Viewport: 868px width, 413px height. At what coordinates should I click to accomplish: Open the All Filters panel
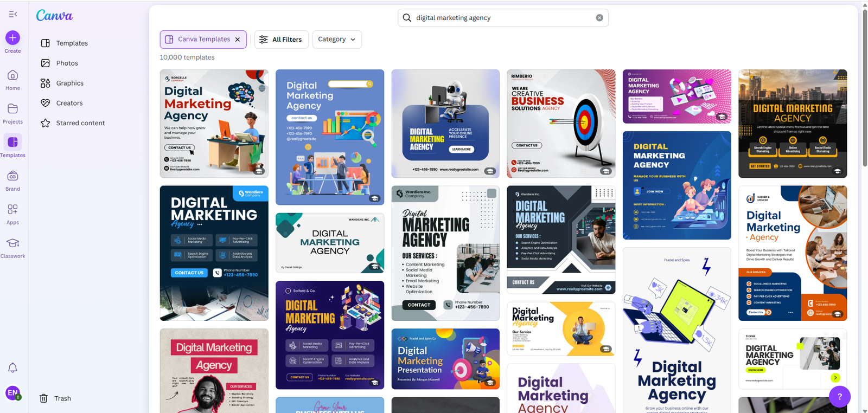pos(281,40)
